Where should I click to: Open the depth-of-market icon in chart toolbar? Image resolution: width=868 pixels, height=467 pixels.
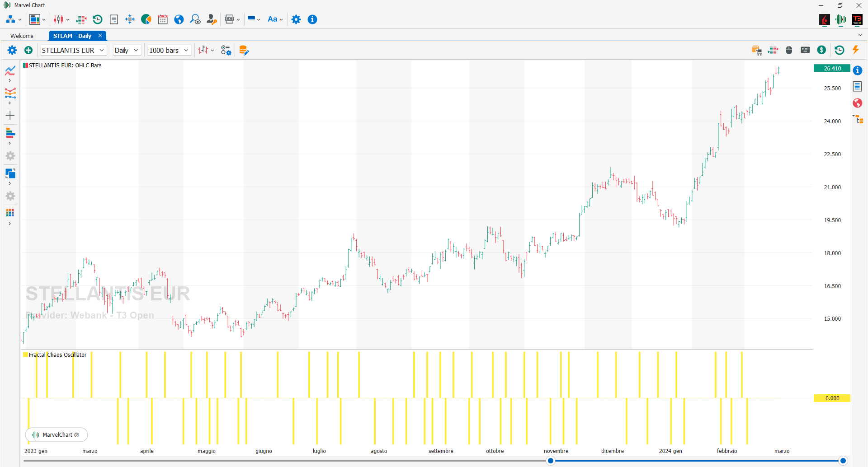click(773, 50)
